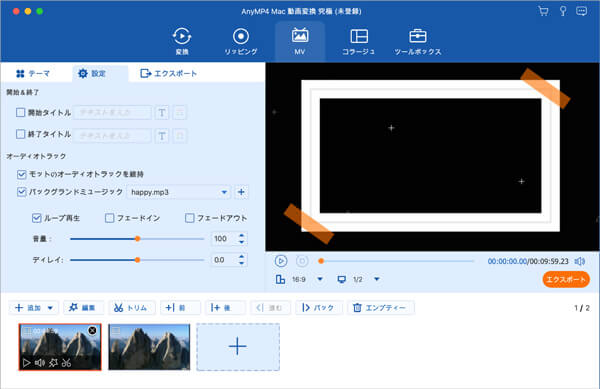Increase the delay value with up arrow
The width and height of the screenshot is (600, 389).
[x=241, y=257]
